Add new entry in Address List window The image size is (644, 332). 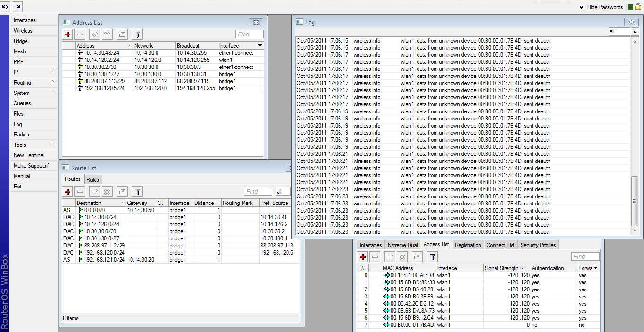pos(68,34)
